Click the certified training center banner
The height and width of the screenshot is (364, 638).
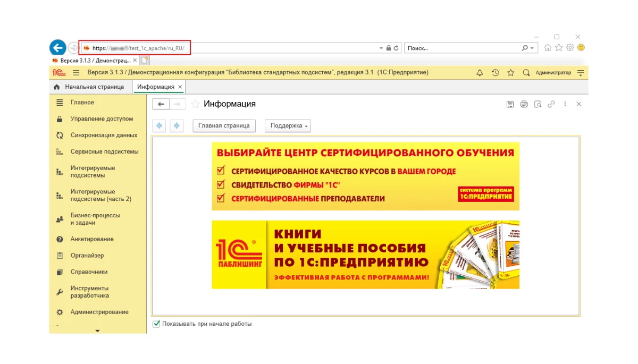pyautogui.click(x=365, y=176)
